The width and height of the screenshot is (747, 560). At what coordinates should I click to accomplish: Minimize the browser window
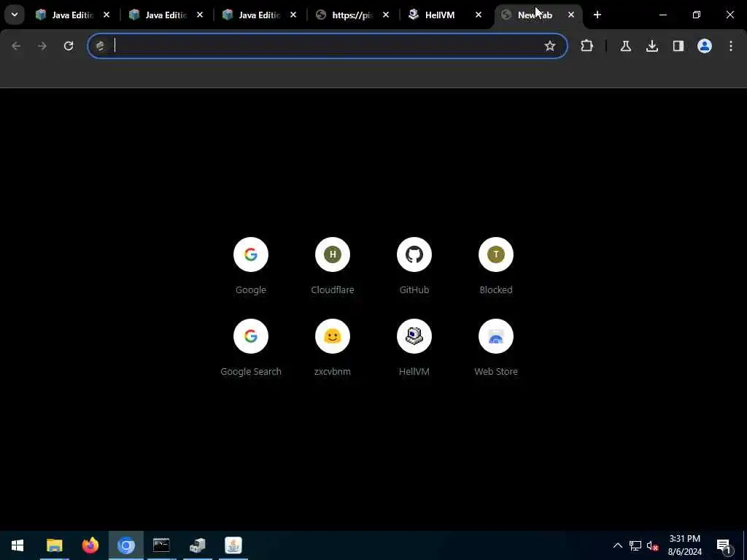tap(663, 15)
